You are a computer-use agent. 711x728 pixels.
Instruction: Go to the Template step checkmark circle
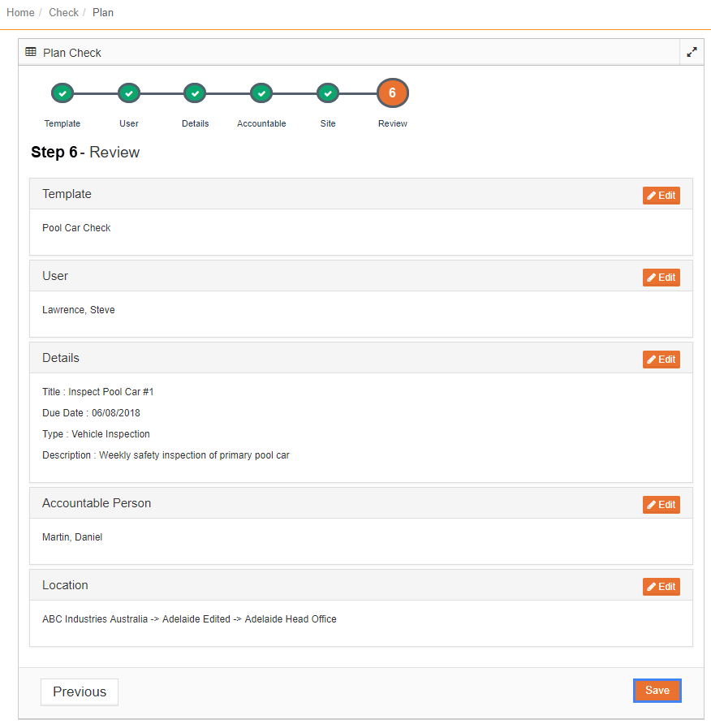[62, 93]
